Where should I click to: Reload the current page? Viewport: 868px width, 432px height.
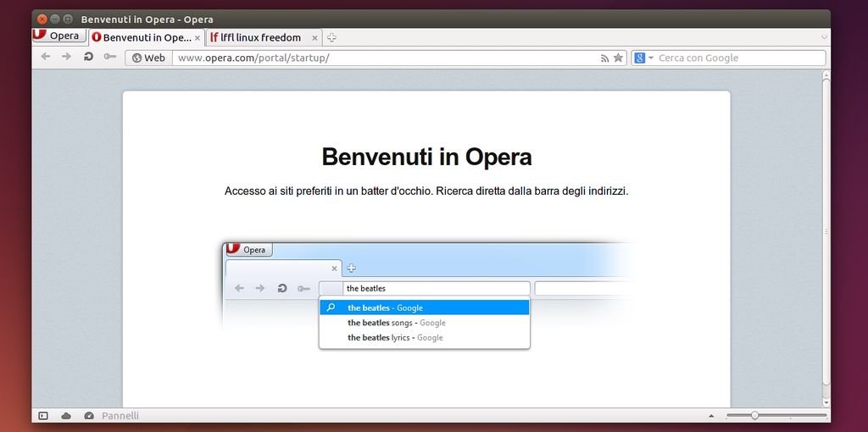[x=88, y=58]
